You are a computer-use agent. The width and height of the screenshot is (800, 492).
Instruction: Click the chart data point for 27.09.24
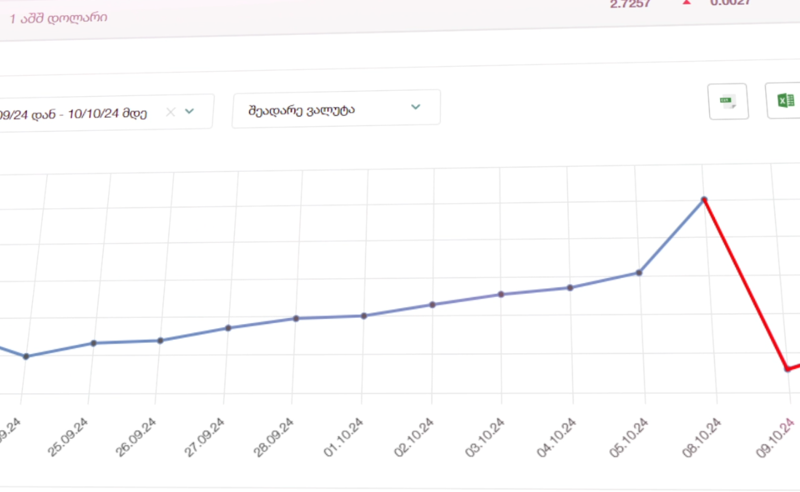(228, 328)
